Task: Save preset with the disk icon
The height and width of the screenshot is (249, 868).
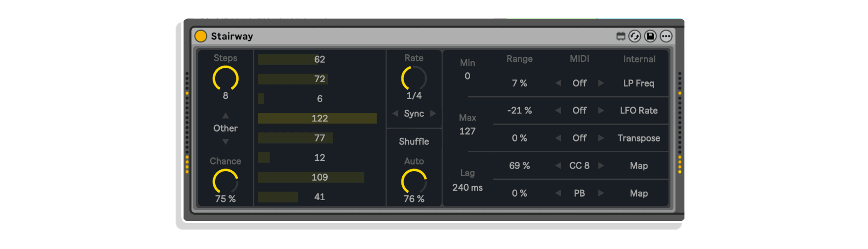Action: coord(650,36)
